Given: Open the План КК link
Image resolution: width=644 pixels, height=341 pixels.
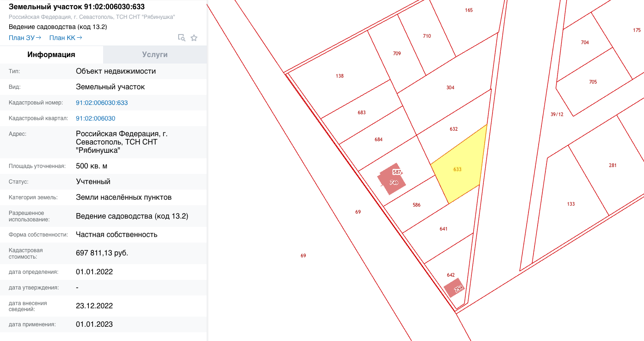Looking at the screenshot, I should pos(65,38).
